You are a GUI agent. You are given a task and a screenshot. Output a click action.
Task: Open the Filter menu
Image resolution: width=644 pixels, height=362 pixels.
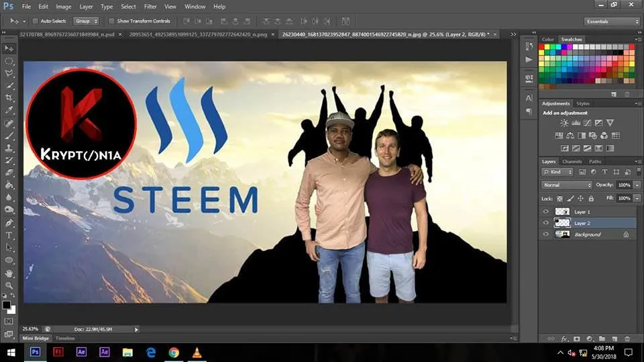150,7
